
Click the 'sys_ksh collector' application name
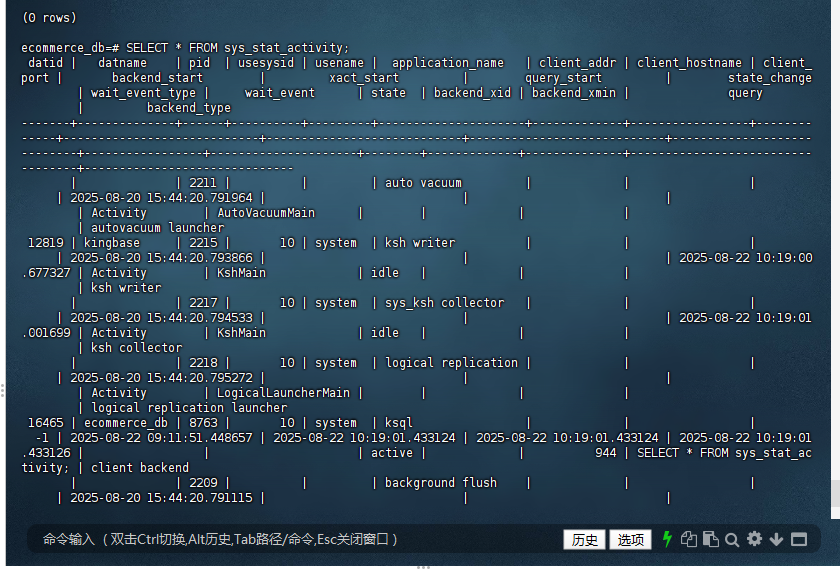click(445, 303)
